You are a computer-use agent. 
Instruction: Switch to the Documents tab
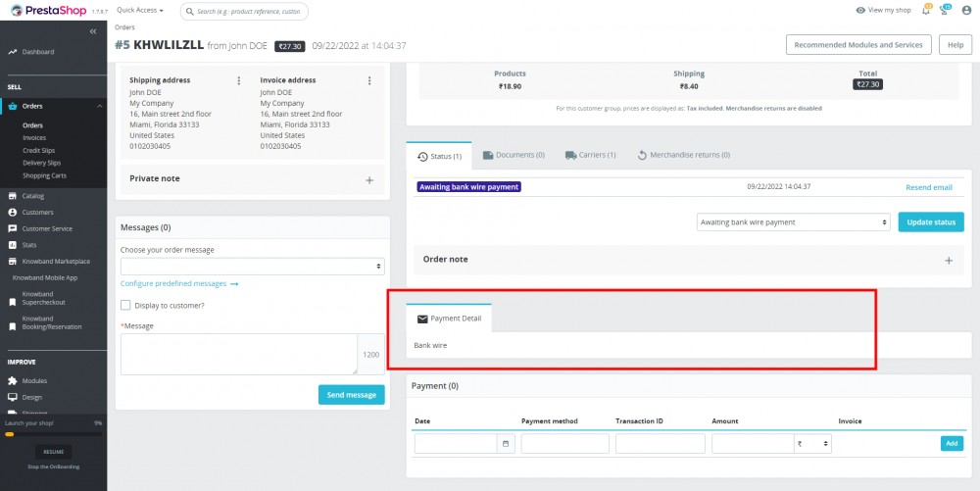coord(514,155)
